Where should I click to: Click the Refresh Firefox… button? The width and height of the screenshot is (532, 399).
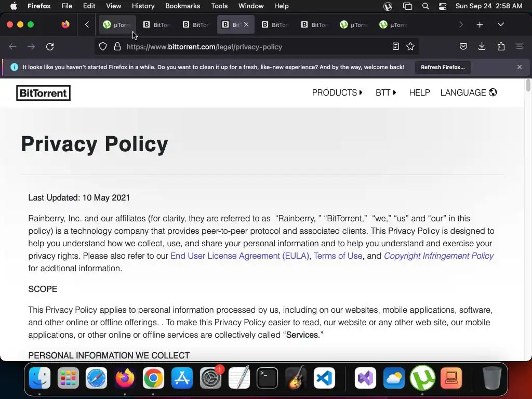click(x=443, y=67)
